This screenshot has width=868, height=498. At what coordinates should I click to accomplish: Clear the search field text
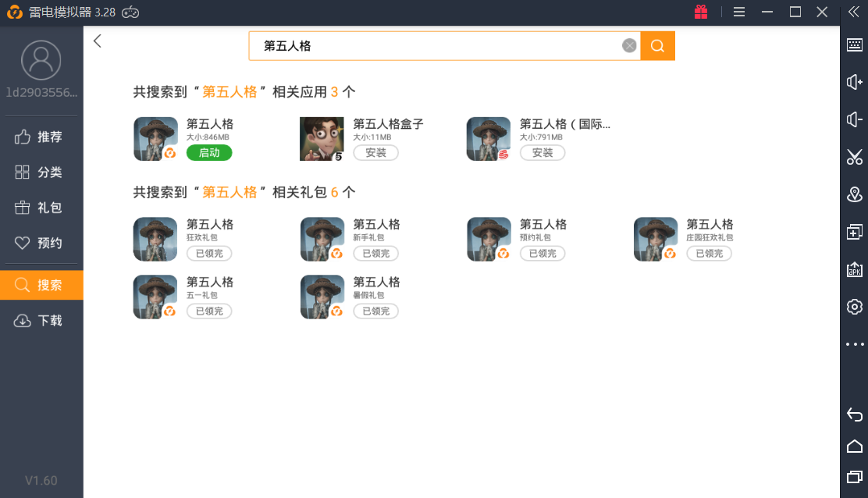click(x=629, y=46)
